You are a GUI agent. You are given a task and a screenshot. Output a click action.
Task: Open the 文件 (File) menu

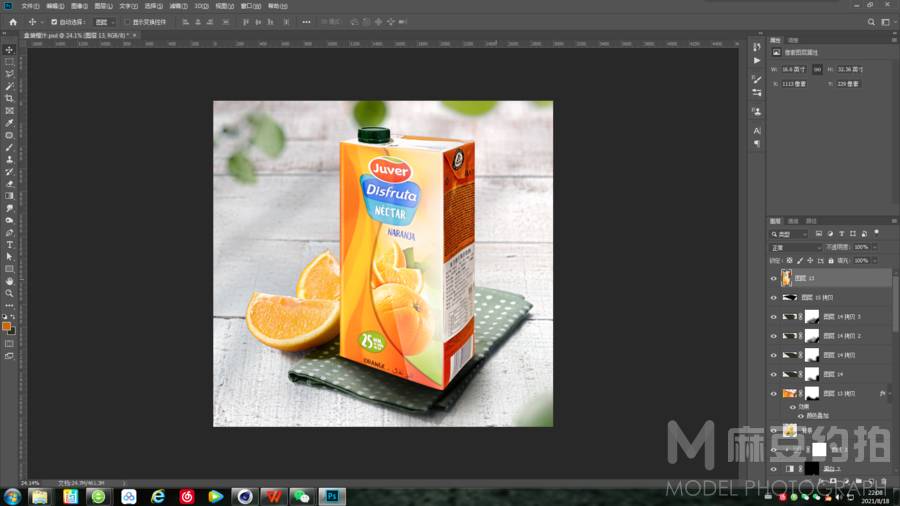[x=30, y=6]
